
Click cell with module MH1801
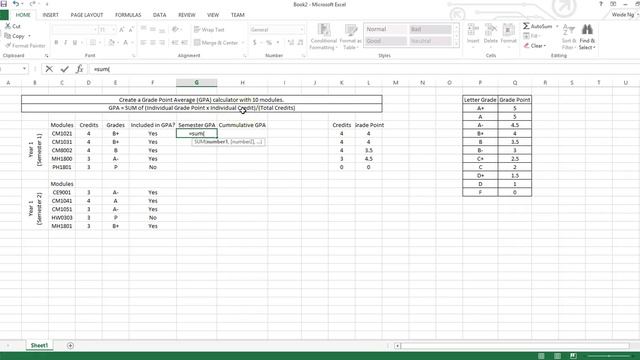62,226
